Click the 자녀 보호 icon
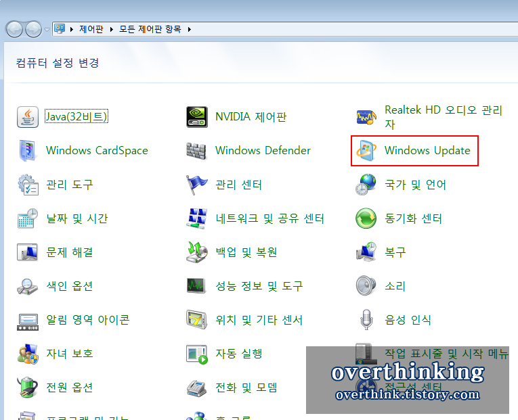 [28, 354]
